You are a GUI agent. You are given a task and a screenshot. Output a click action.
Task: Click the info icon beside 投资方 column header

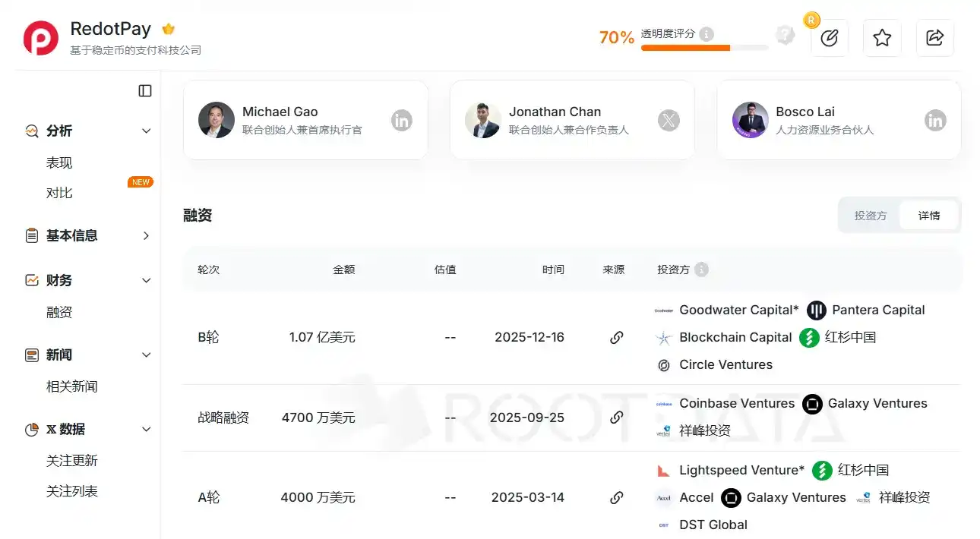coord(700,269)
